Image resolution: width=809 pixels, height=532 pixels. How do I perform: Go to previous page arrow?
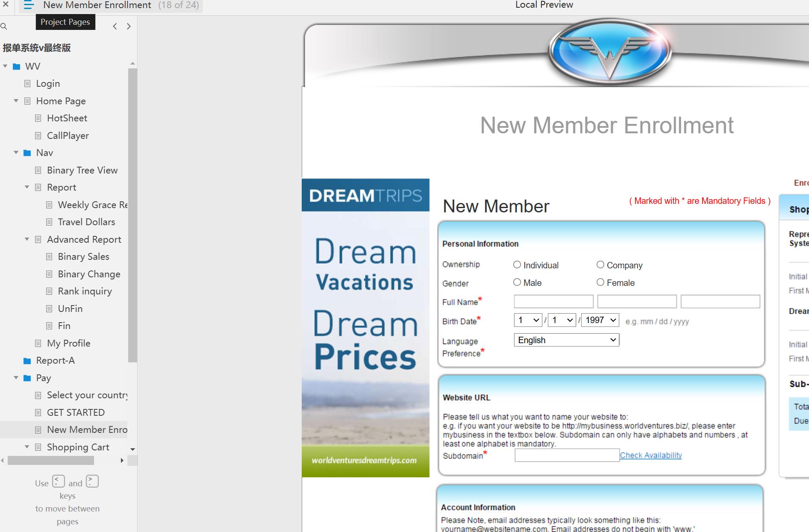click(x=115, y=26)
